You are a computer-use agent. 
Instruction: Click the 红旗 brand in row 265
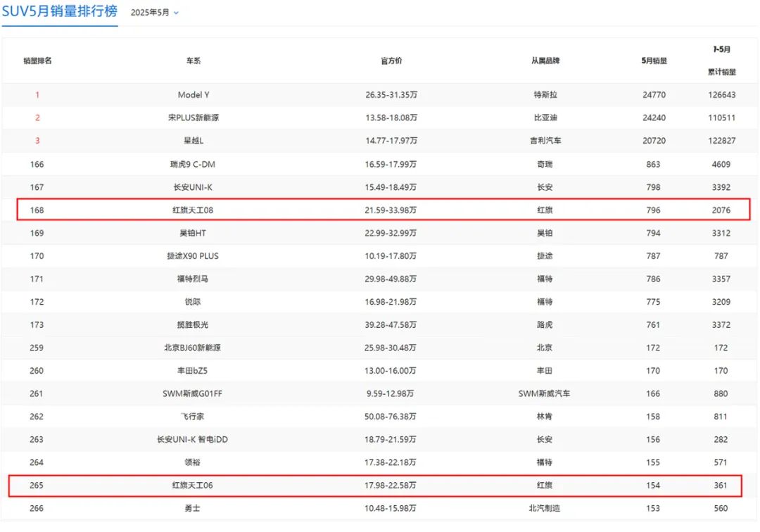(544, 485)
